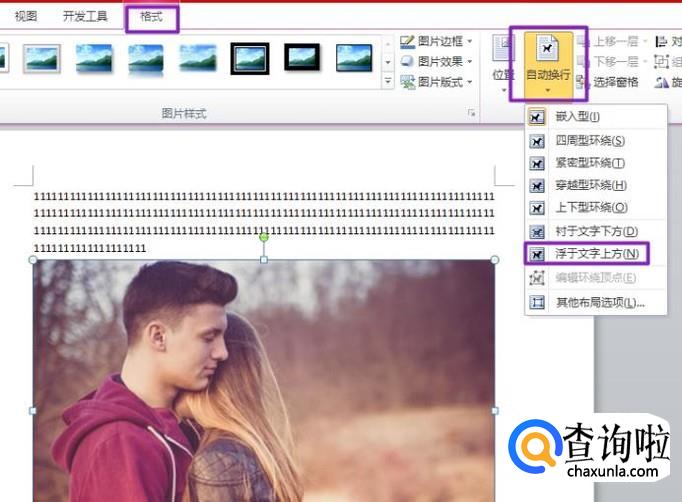Choose 嵌入型 wrap option

coord(595,117)
